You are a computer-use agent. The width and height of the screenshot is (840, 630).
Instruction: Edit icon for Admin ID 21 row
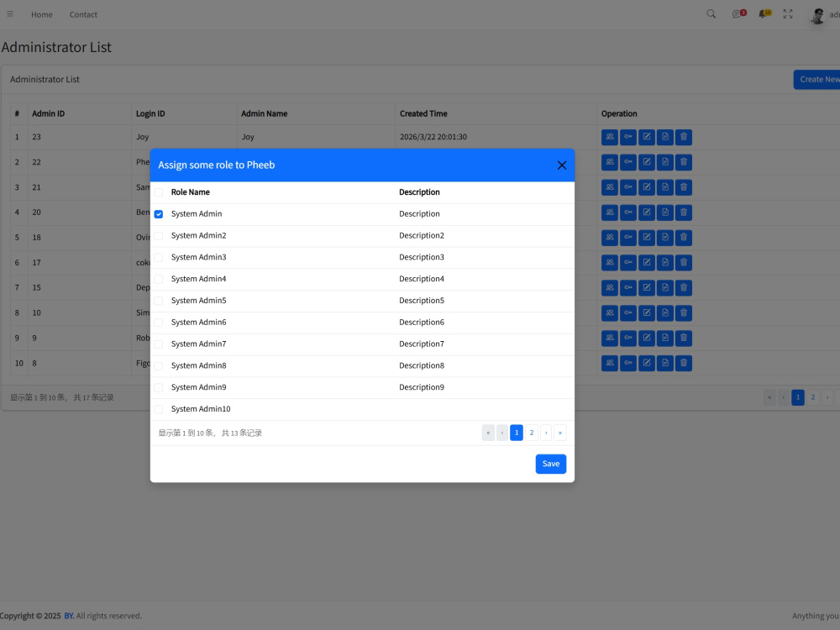coord(647,187)
